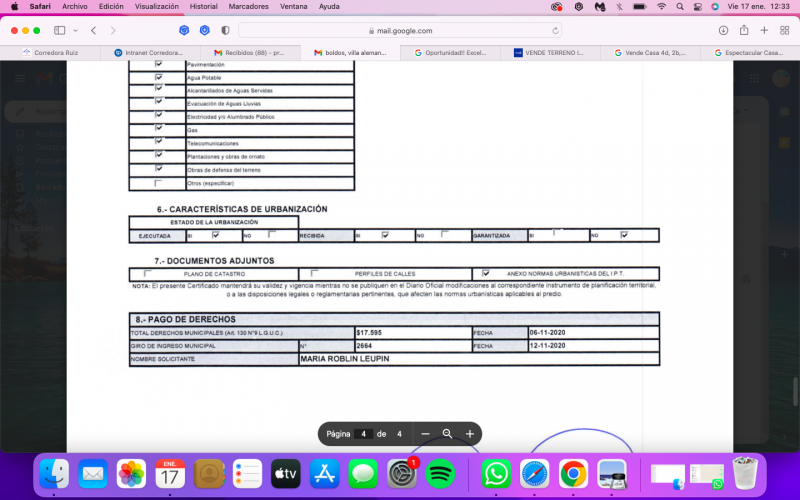The width and height of the screenshot is (800, 500).
Task: Click the 12-11-2020 date cell
Action: click(x=594, y=346)
